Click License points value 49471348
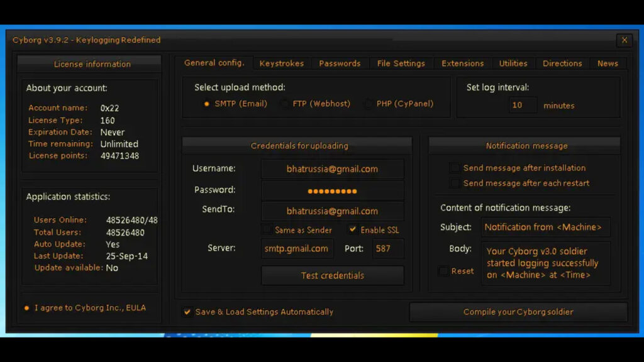This screenshot has width=644, height=362. (x=119, y=156)
